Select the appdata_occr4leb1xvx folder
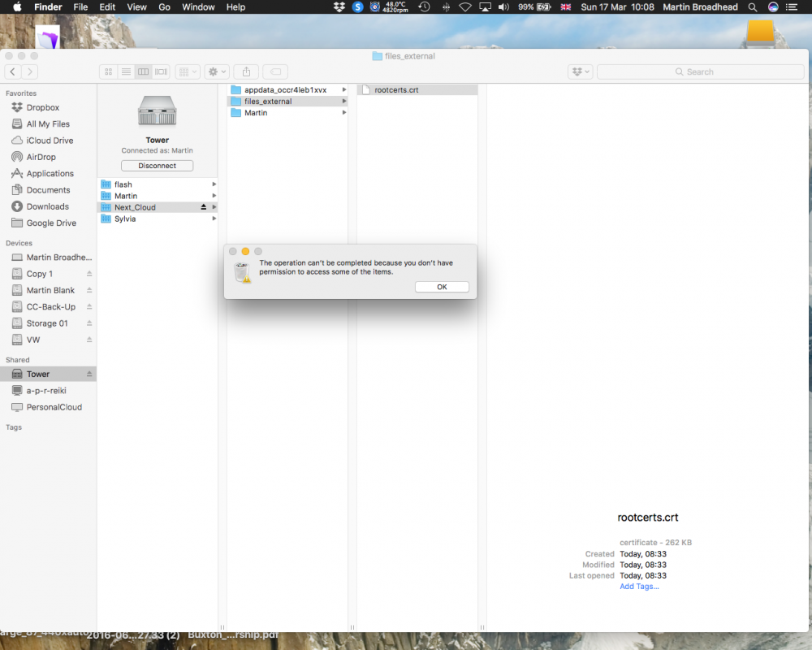 click(x=287, y=89)
